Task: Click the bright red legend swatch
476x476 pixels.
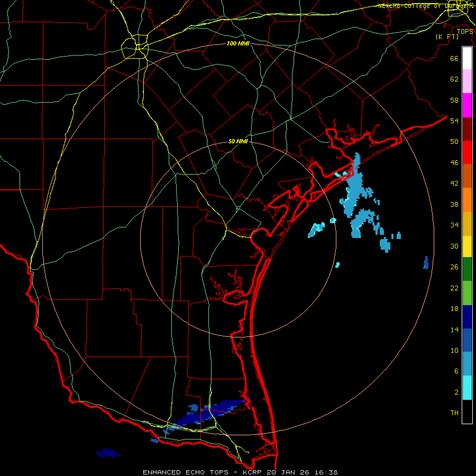Action: pyautogui.click(x=467, y=152)
